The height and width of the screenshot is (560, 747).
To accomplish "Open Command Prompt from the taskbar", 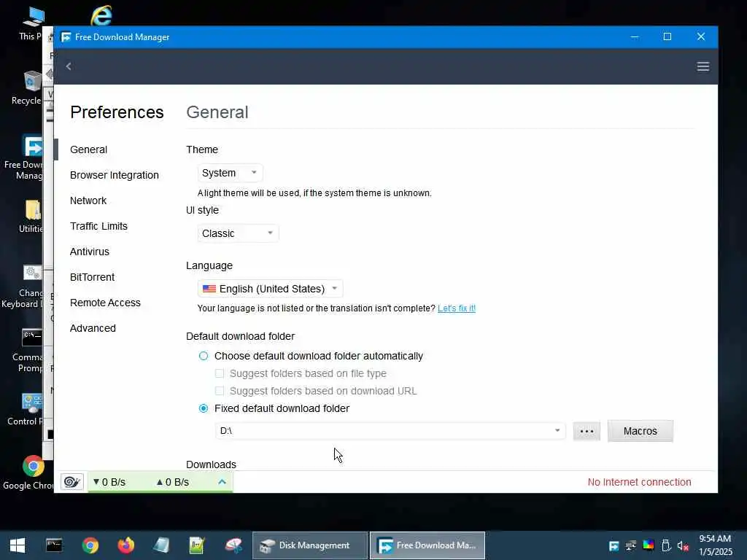I will point(54,545).
